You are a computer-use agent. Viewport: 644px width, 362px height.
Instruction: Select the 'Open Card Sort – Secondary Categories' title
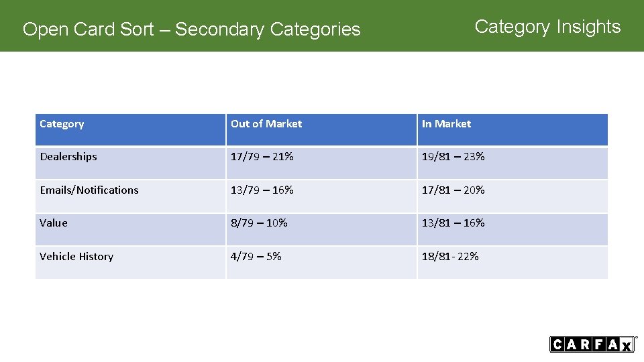click(x=191, y=29)
